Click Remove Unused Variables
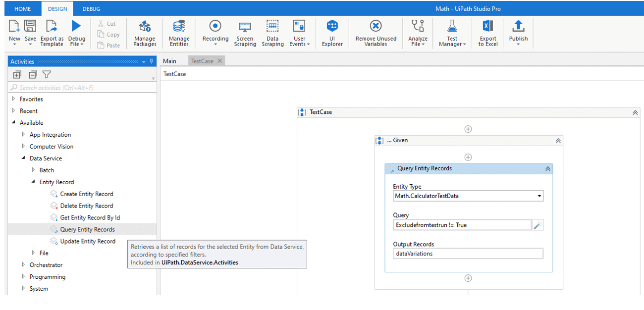This screenshot has width=644, height=310. tap(375, 33)
